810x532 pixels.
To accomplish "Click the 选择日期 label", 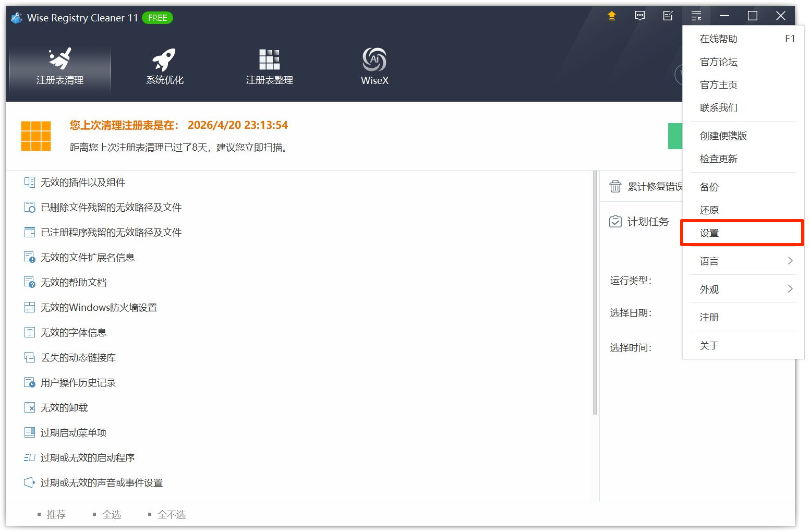I will pos(631,313).
